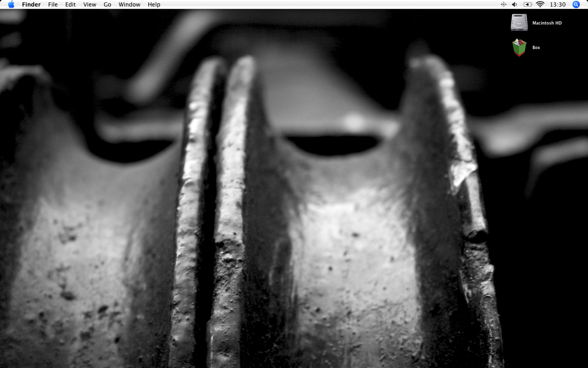Open the Apple menu
Screen dimensions: 588x368
point(11,4)
